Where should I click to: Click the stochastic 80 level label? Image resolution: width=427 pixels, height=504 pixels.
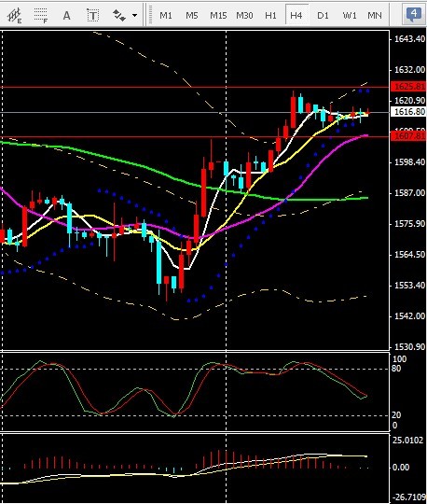point(396,369)
